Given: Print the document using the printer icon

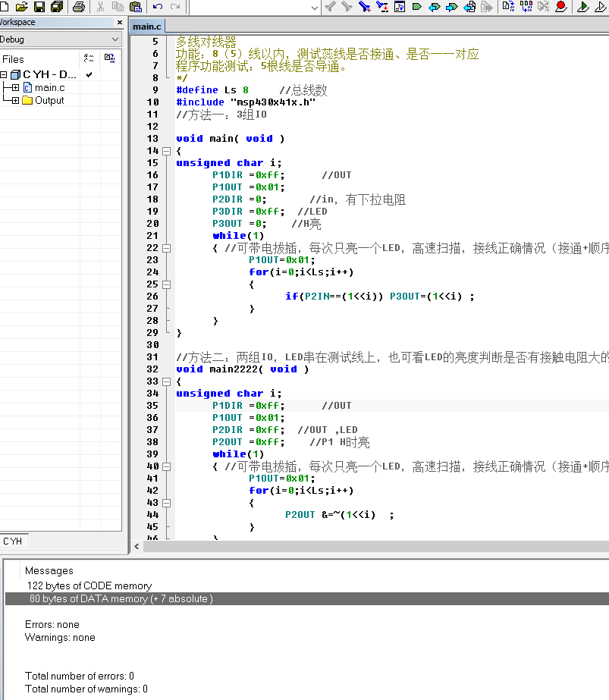Looking at the screenshot, I should click(79, 6).
